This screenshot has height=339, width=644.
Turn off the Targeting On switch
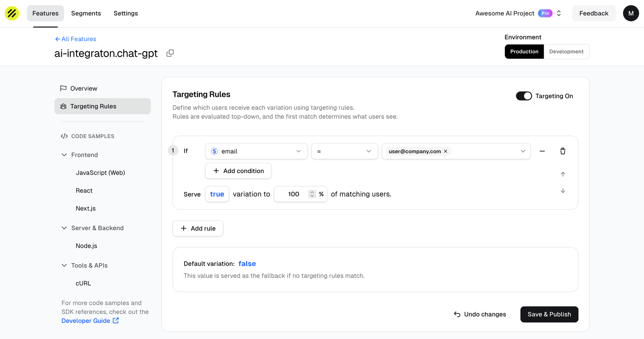point(524,96)
